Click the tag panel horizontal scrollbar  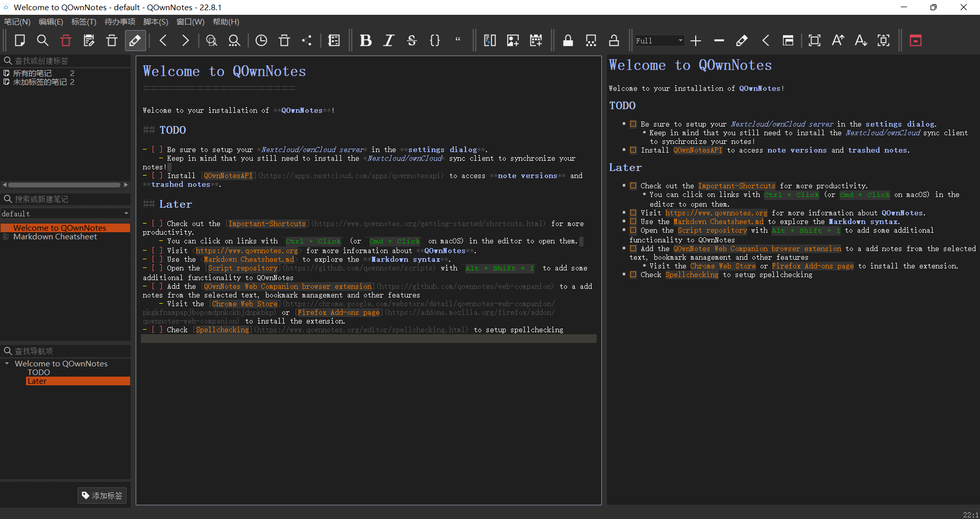click(x=64, y=185)
